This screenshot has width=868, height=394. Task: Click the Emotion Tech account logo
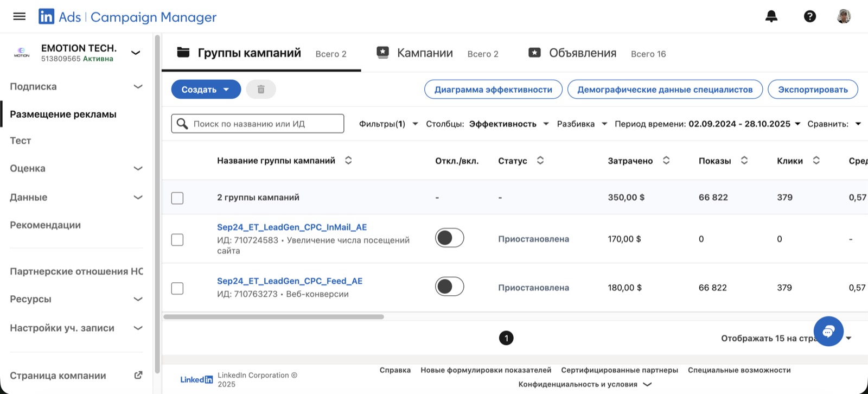pyautogui.click(x=22, y=53)
